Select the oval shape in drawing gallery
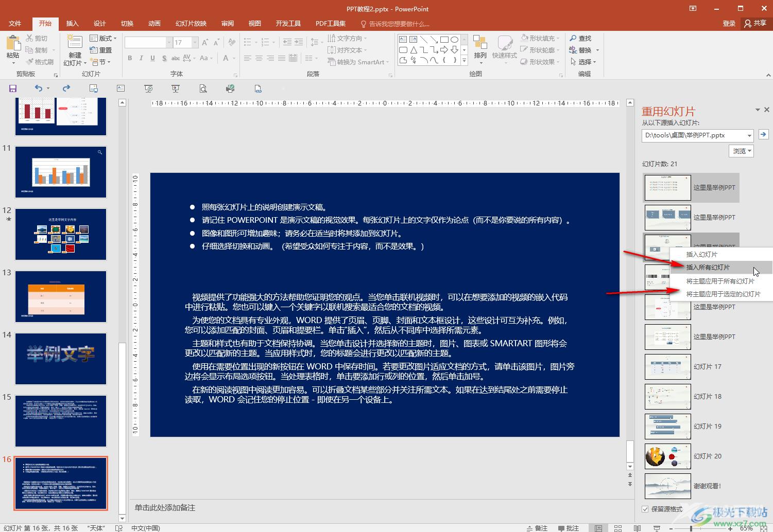 coord(454,40)
